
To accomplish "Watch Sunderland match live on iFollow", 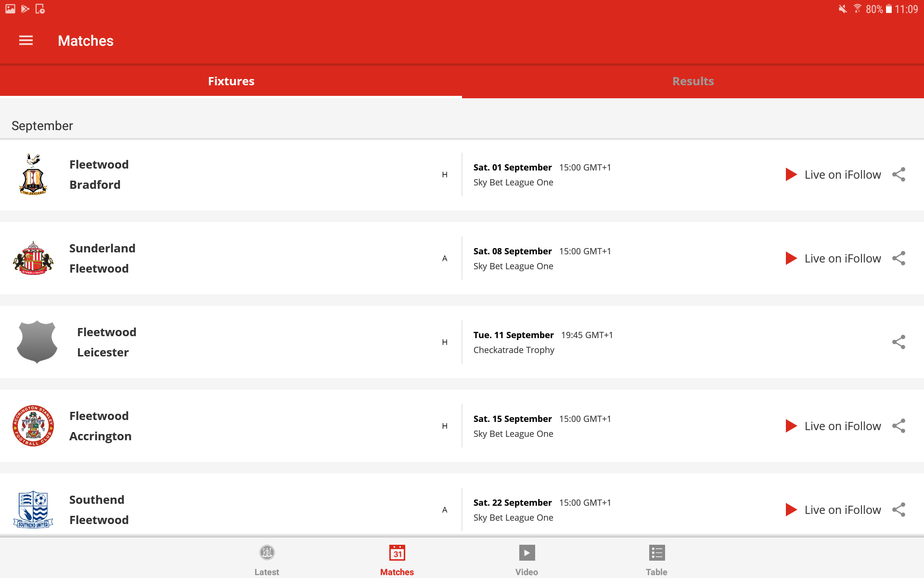I will 834,258.
